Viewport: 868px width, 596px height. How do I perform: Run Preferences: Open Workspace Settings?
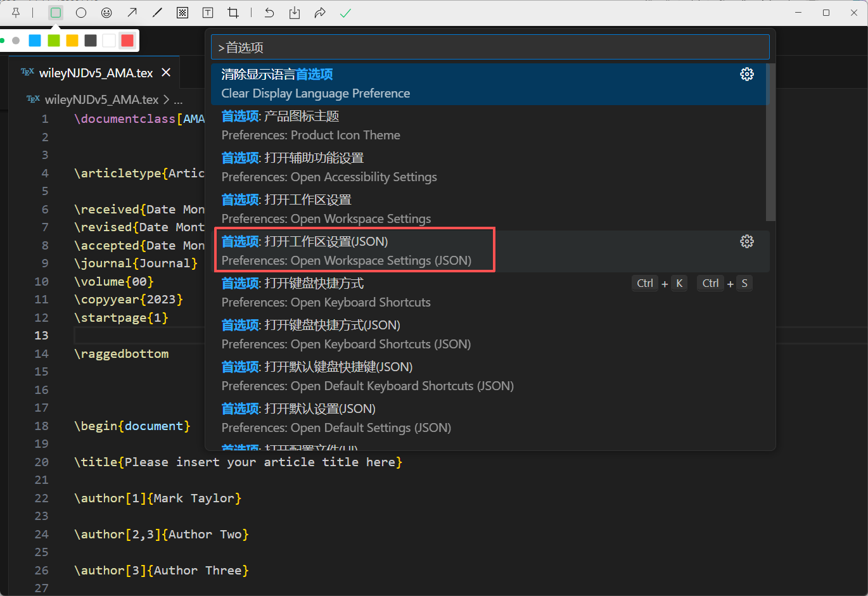(x=489, y=209)
